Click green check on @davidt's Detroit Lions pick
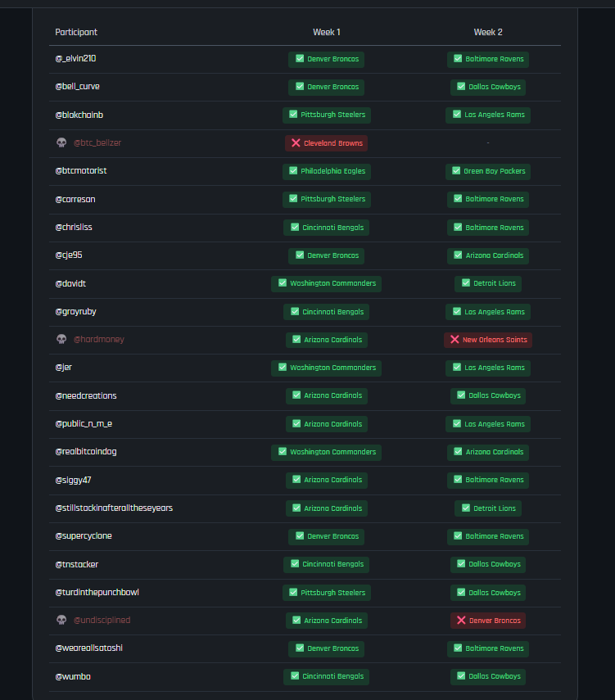This screenshot has height=700, width=615. [x=466, y=283]
